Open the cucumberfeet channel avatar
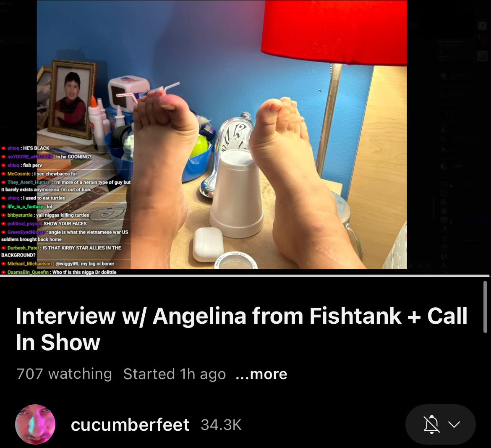 tap(35, 424)
